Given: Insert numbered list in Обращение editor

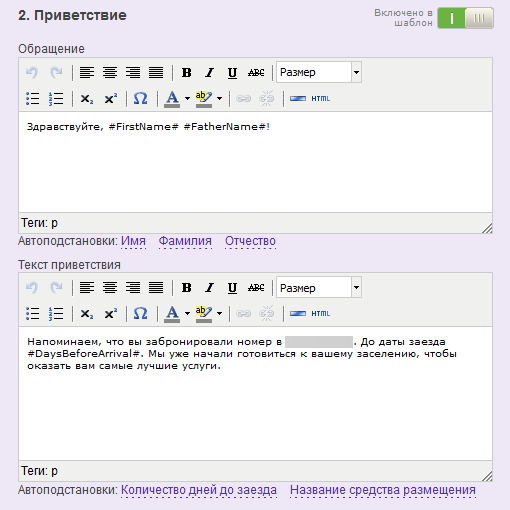Looking at the screenshot, I should [56, 98].
